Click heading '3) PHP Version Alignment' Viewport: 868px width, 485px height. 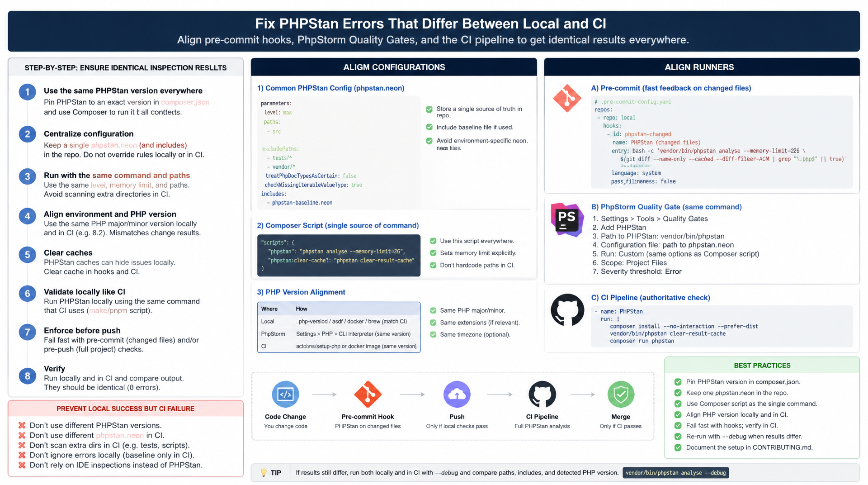[301, 292]
